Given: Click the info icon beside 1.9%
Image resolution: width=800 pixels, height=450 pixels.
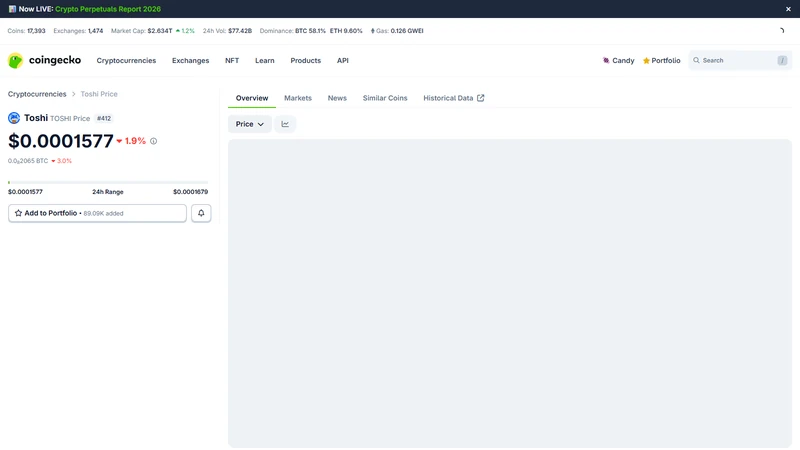Looking at the screenshot, I should tap(153, 141).
